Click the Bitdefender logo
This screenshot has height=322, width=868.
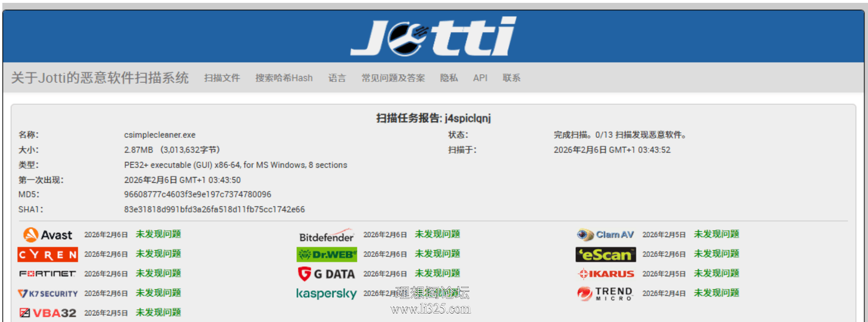click(327, 235)
